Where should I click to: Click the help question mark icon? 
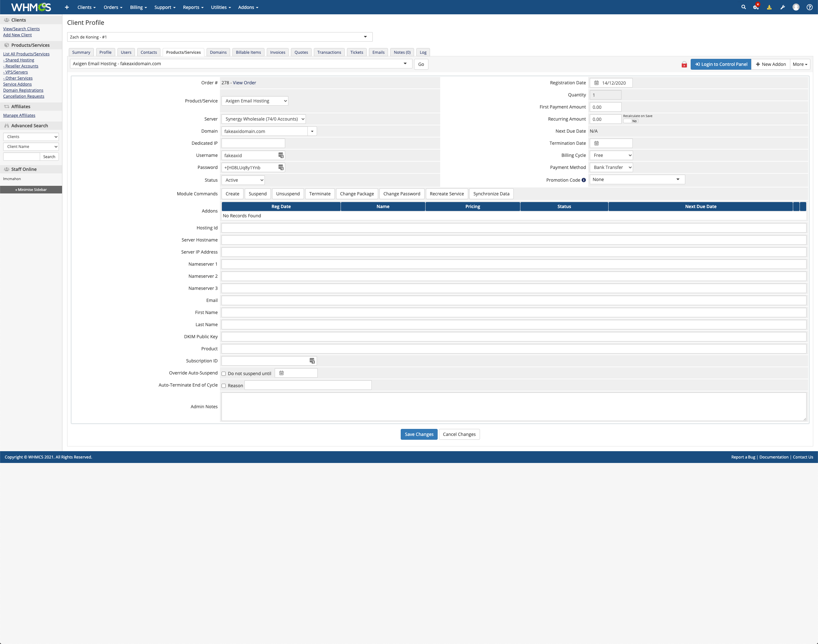point(809,7)
